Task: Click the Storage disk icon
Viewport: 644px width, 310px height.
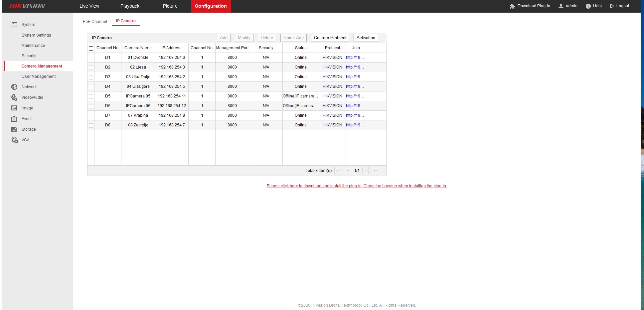Action: (x=14, y=129)
